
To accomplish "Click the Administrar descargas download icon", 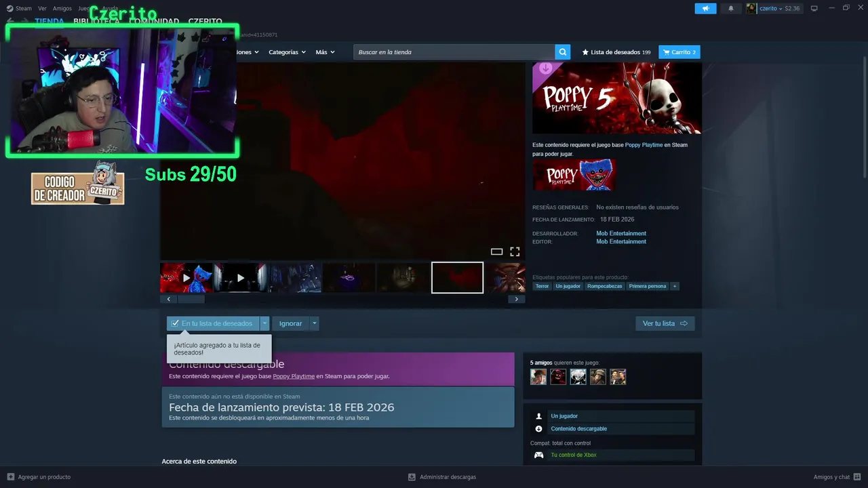I will point(412,476).
